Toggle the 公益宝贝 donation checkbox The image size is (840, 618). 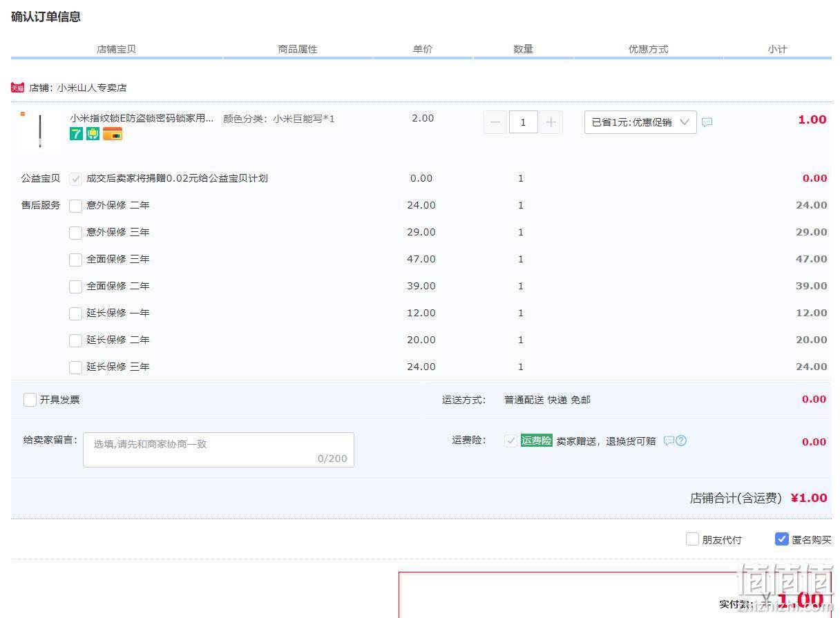coord(76,179)
